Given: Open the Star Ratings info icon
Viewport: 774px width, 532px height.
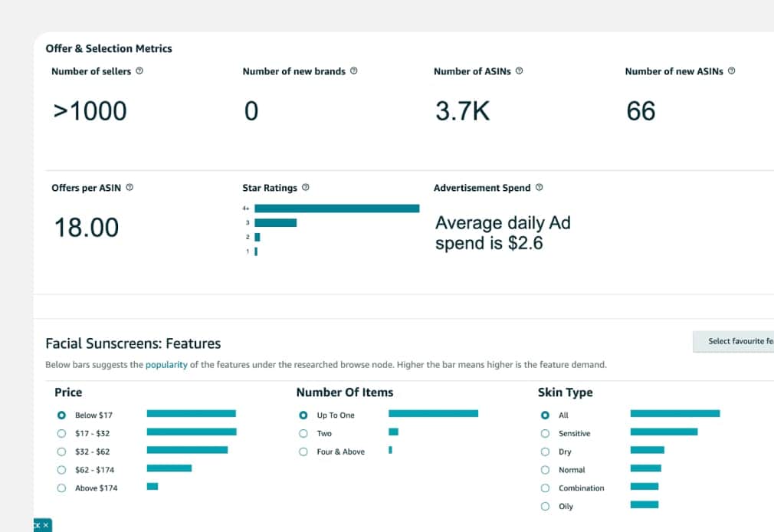Looking at the screenshot, I should 306,188.
